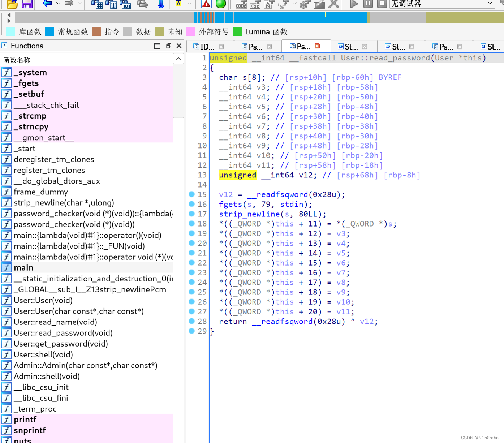Image resolution: width=504 pixels, height=443 pixels.
Task: Toggle breakpoint on line 20
Action: pos(192,243)
